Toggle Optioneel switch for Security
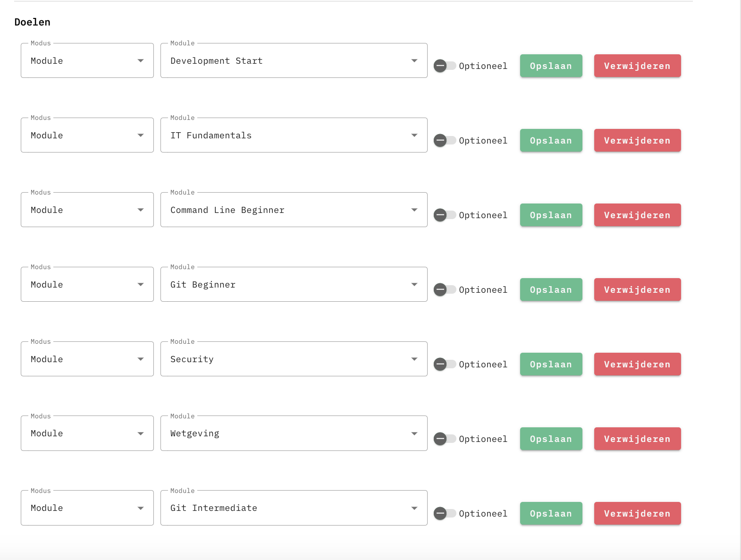The width and height of the screenshot is (741, 560). coord(445,364)
